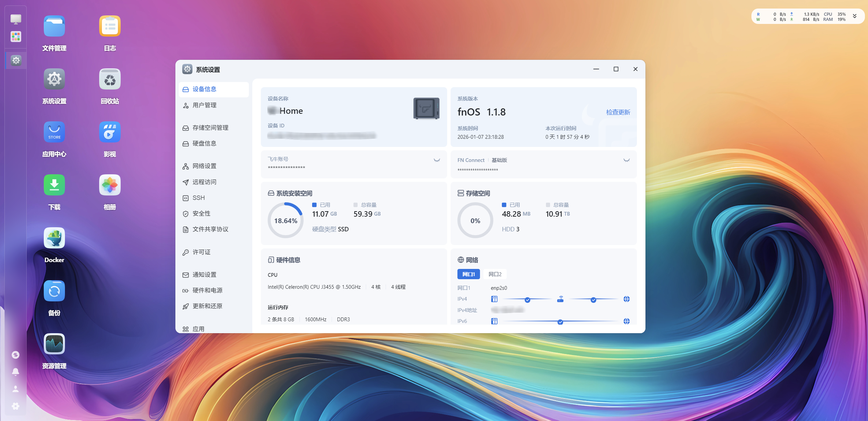
Task: Open the 备份 backup app
Action: pyautogui.click(x=54, y=291)
